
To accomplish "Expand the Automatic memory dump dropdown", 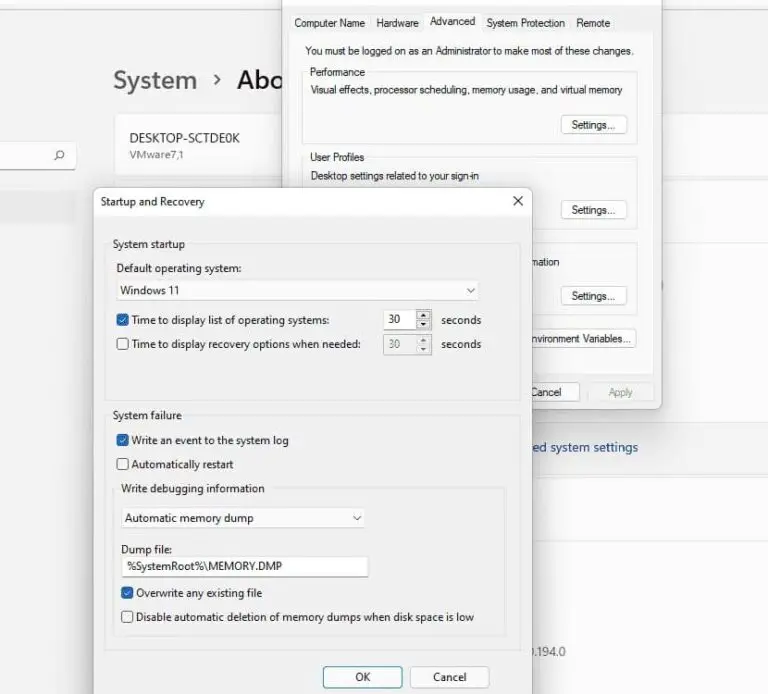I will [243, 518].
